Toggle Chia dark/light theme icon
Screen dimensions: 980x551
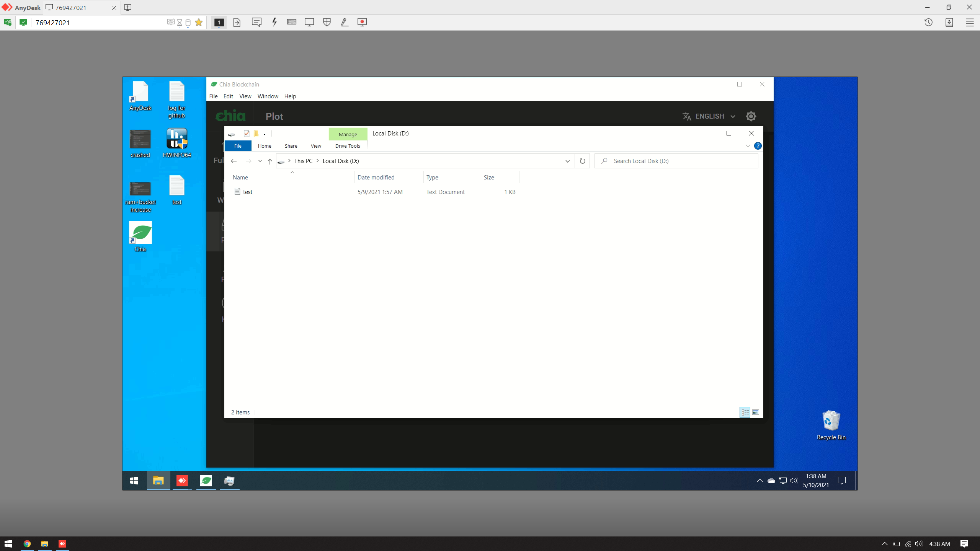[x=751, y=116]
